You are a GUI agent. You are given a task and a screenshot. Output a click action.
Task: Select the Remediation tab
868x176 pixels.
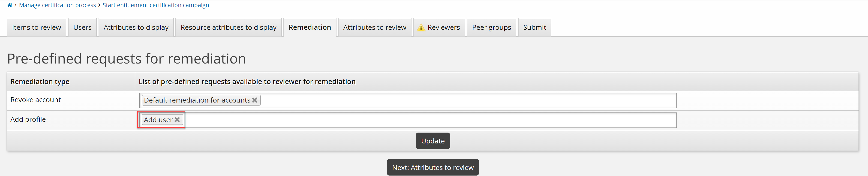click(x=309, y=27)
